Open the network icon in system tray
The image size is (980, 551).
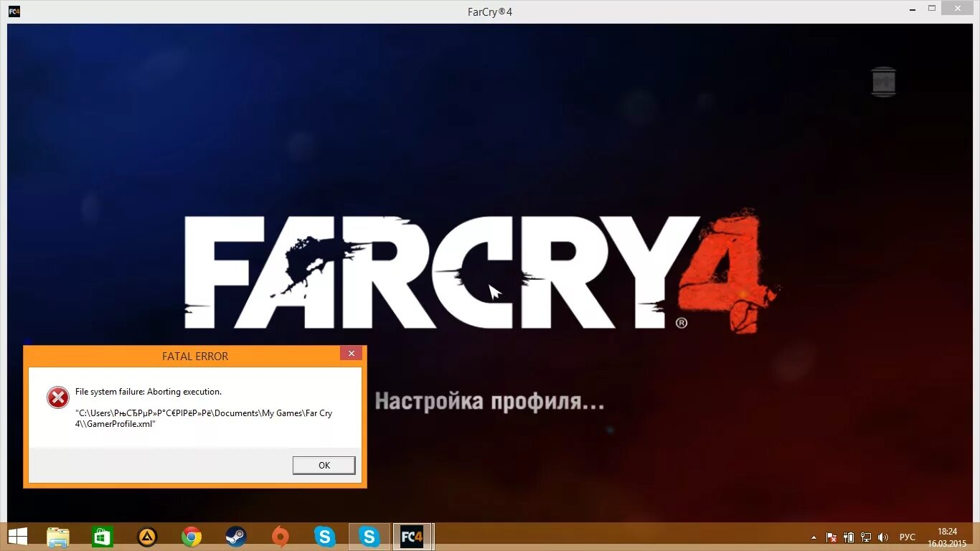[866, 537]
